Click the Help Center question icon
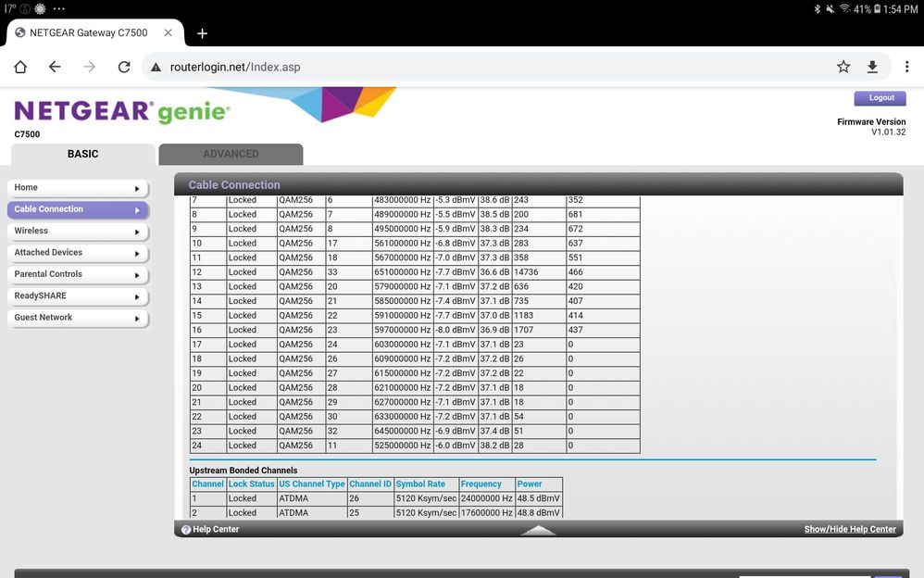Viewport: 924px width, 578px height. click(x=185, y=530)
